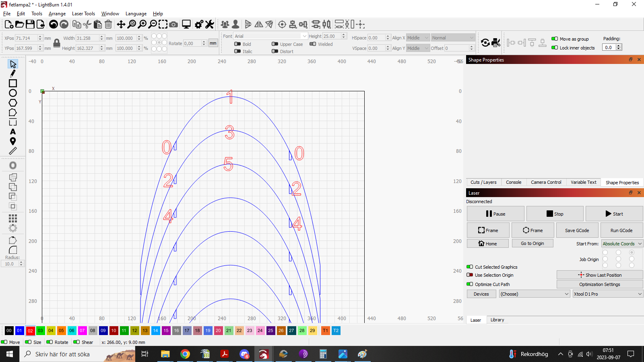The width and height of the screenshot is (644, 362).
Task: Switch to the Library tab
Action: coord(497,320)
